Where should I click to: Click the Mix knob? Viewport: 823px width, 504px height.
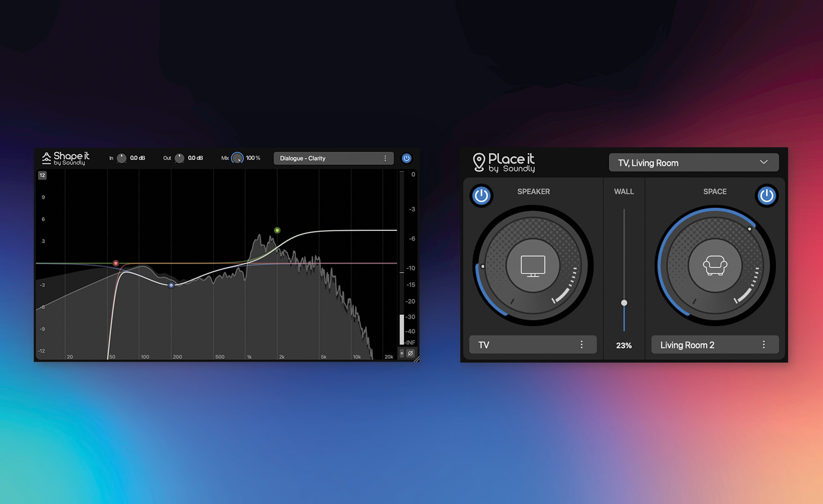click(x=237, y=158)
